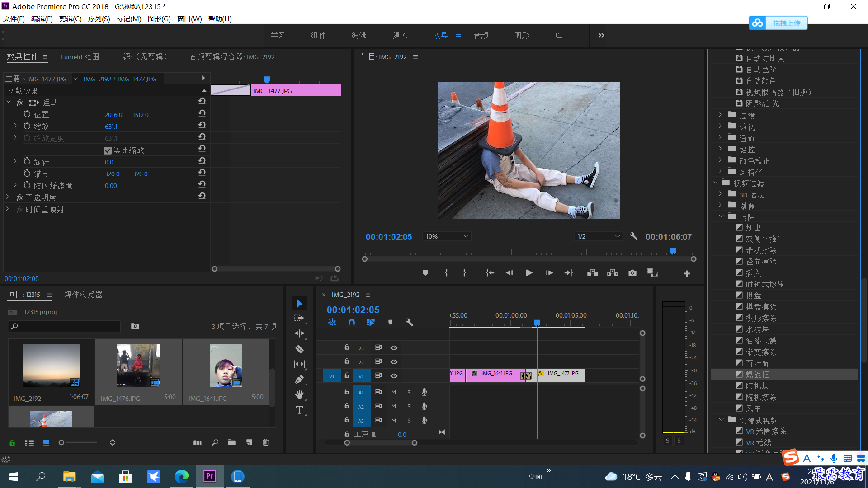Screen dimensions: 868x488
Task: Open the 媒体浏览器 tab
Action: (x=84, y=294)
